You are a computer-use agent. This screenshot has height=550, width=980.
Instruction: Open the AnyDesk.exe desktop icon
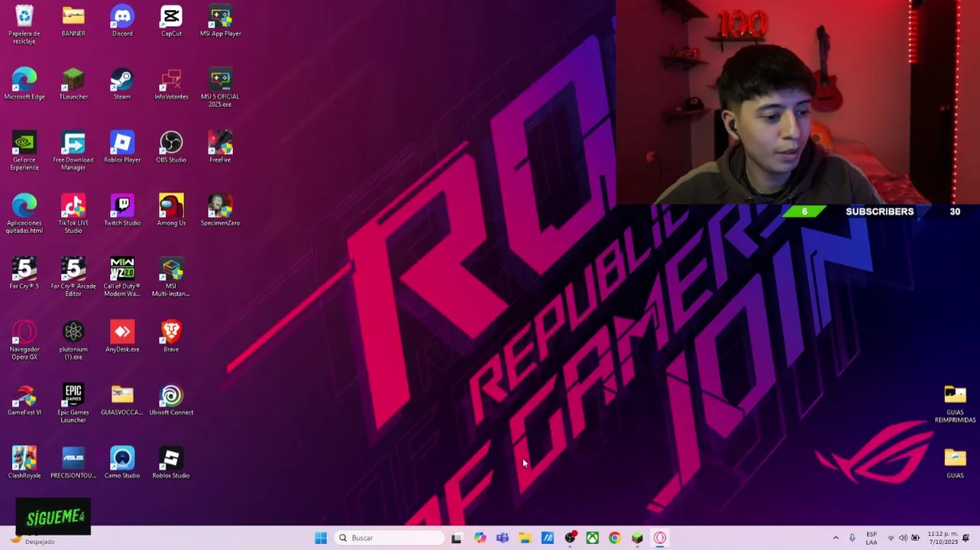click(122, 336)
